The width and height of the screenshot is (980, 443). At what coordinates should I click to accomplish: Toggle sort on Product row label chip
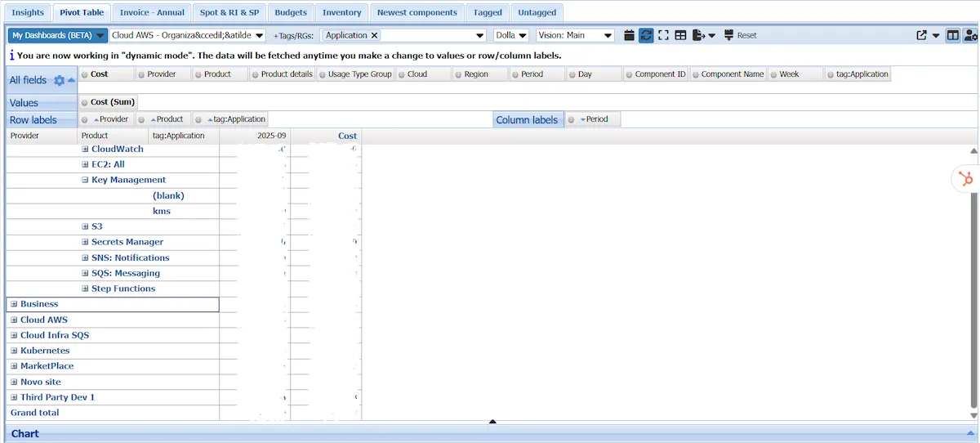(163, 119)
